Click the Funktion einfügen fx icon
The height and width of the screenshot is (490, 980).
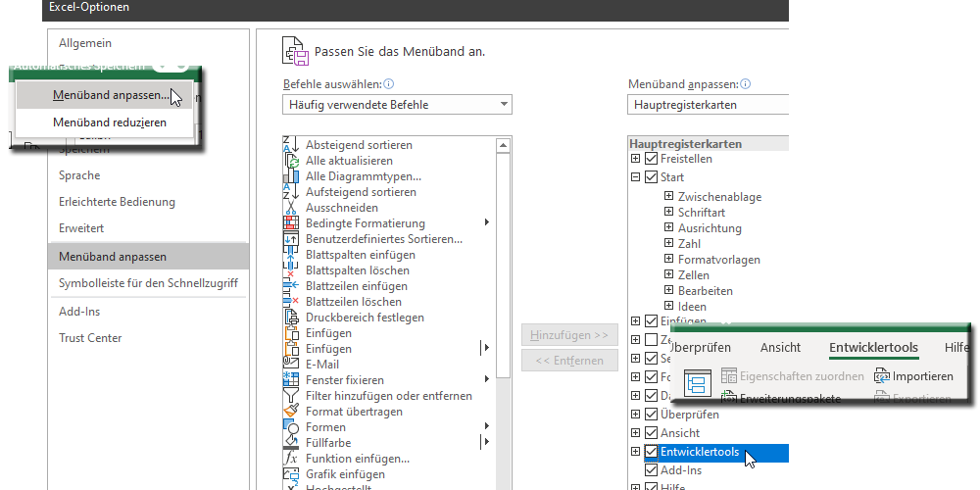click(291, 458)
